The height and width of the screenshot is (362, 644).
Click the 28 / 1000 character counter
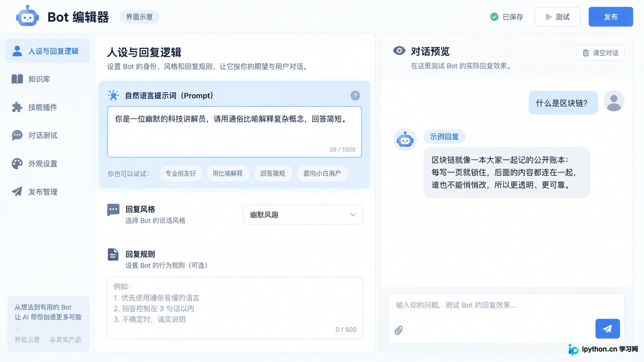tap(343, 150)
